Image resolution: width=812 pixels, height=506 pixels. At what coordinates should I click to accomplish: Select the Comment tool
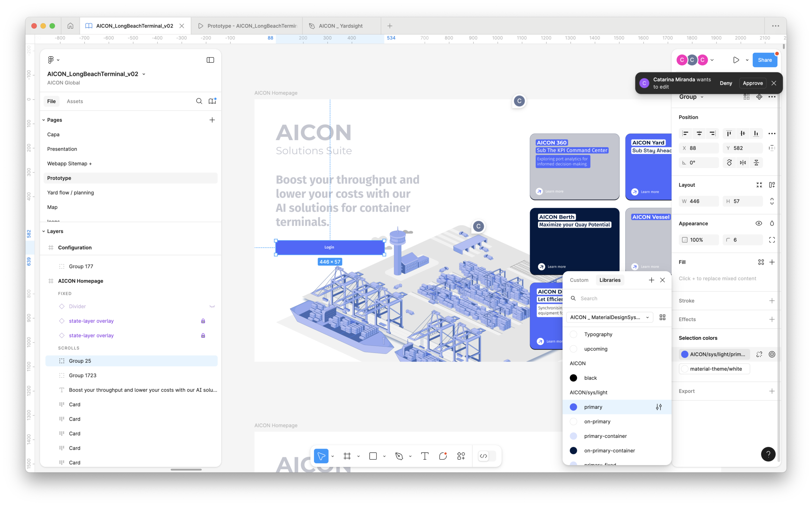click(x=443, y=456)
